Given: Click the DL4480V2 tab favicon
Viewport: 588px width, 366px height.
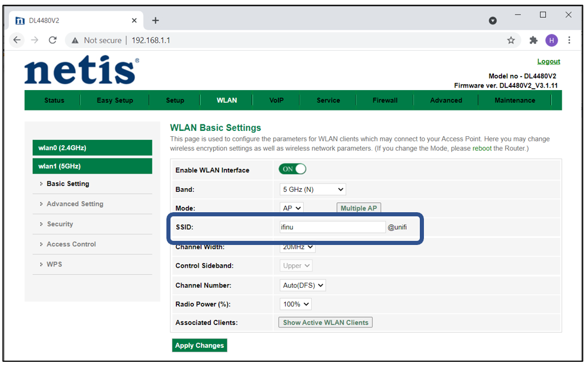Looking at the screenshot, I should [20, 20].
